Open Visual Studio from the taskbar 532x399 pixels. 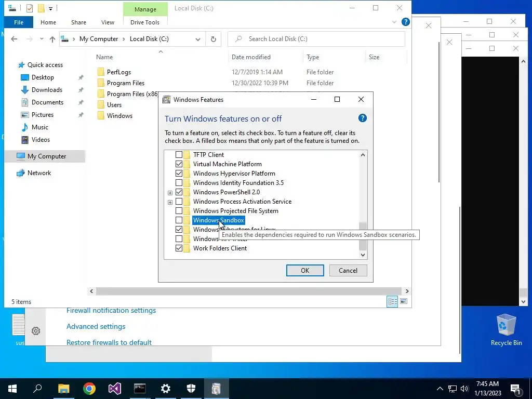click(x=115, y=389)
